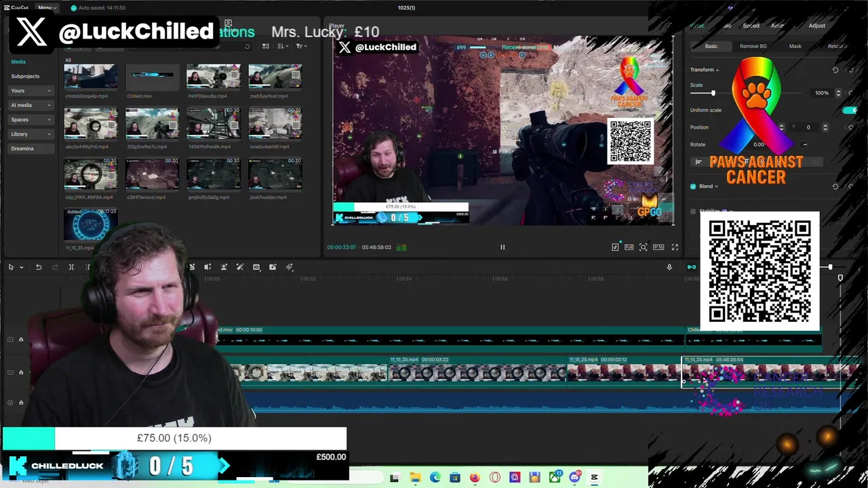The width and height of the screenshot is (868, 488).
Task: Open the Basic tab in inspector
Action: (711, 46)
